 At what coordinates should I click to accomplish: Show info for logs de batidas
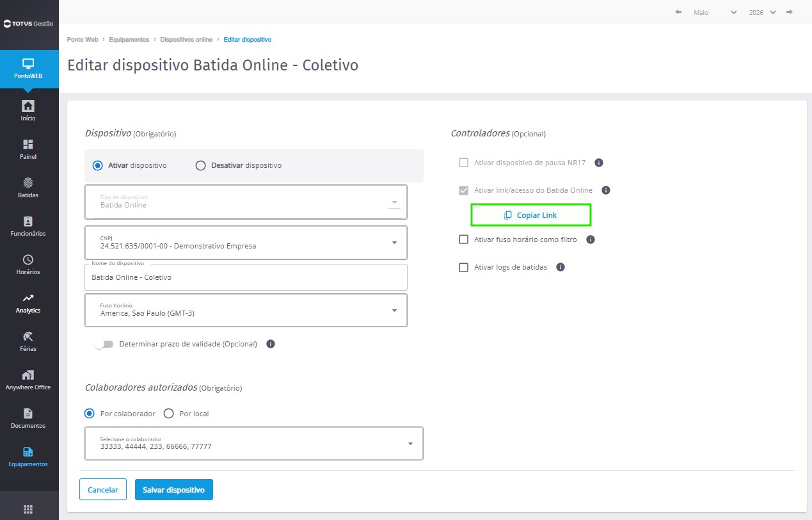coord(561,267)
